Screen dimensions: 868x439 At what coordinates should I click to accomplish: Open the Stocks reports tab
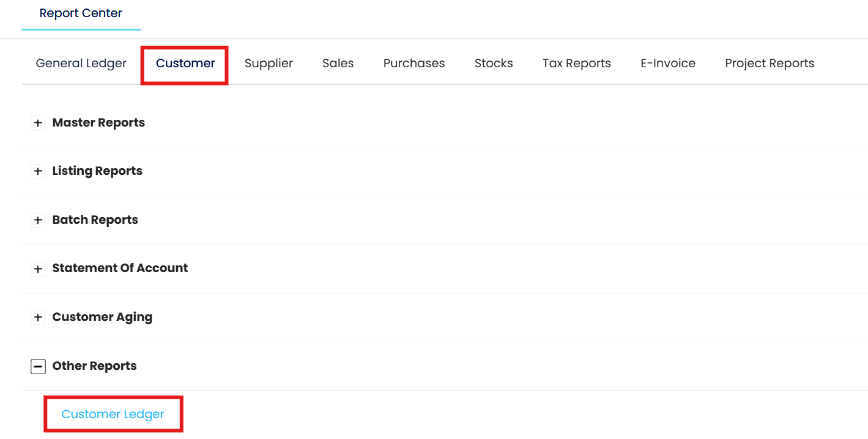coord(494,63)
